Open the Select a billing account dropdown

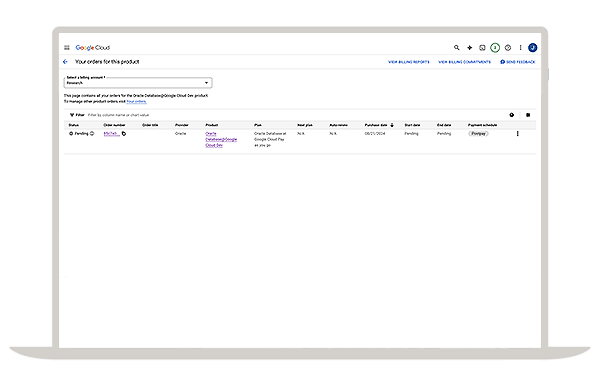click(138, 82)
